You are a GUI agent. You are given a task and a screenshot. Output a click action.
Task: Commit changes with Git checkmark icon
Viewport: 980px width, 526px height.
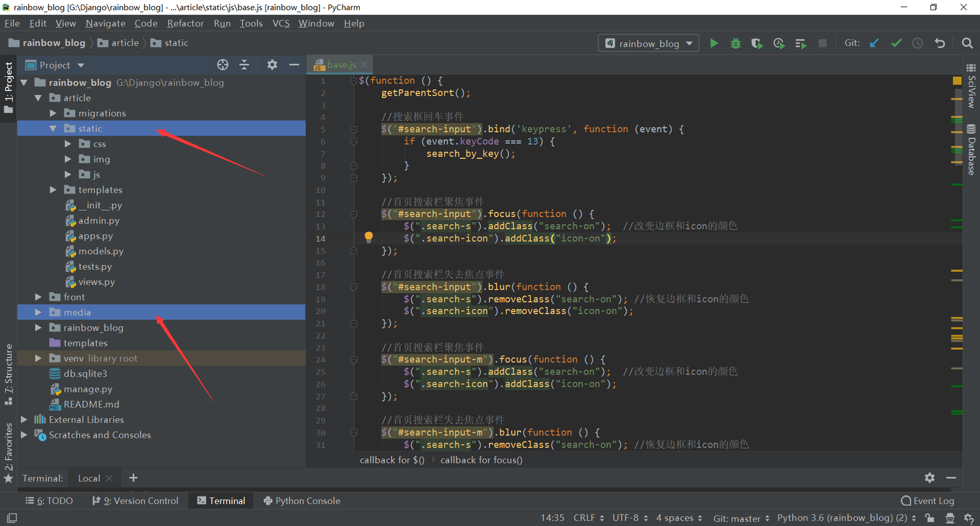[896, 43]
